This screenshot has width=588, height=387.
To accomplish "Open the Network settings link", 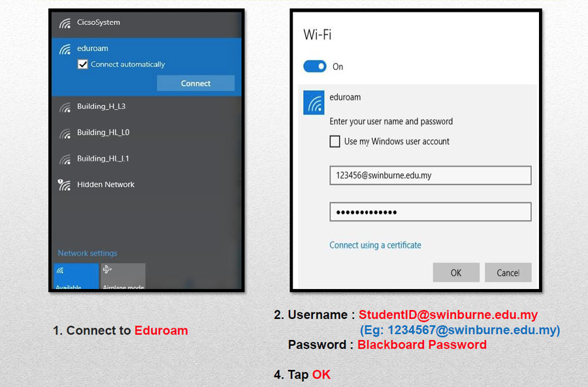I will 88,253.
